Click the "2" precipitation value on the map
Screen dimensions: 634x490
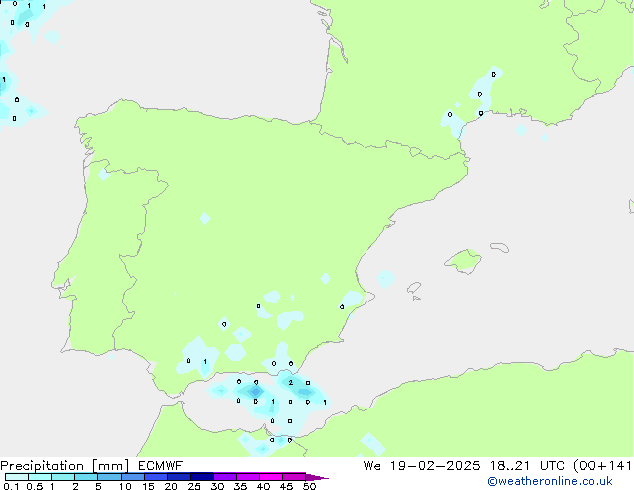290,382
